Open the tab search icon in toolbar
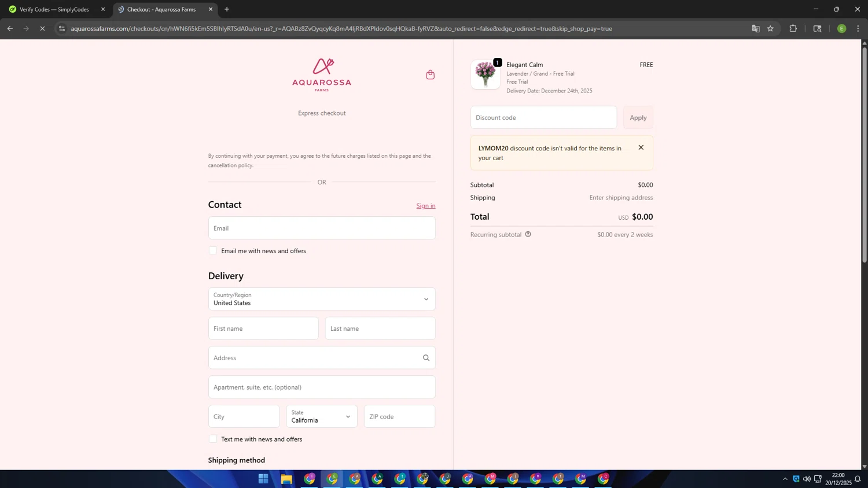Screen dimensions: 868x488 817,28
